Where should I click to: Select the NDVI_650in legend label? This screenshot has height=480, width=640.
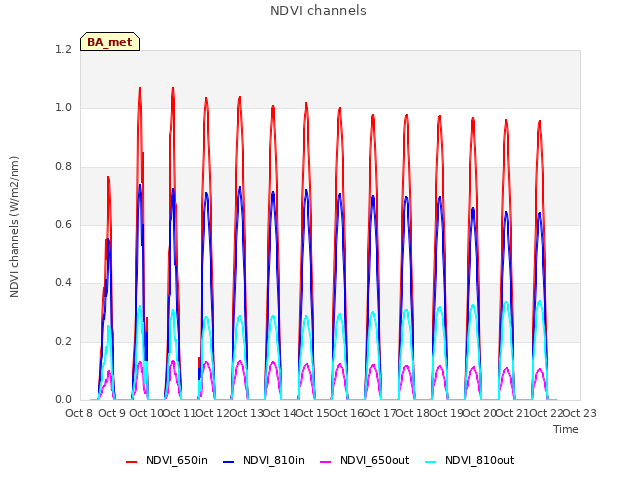[177, 460]
